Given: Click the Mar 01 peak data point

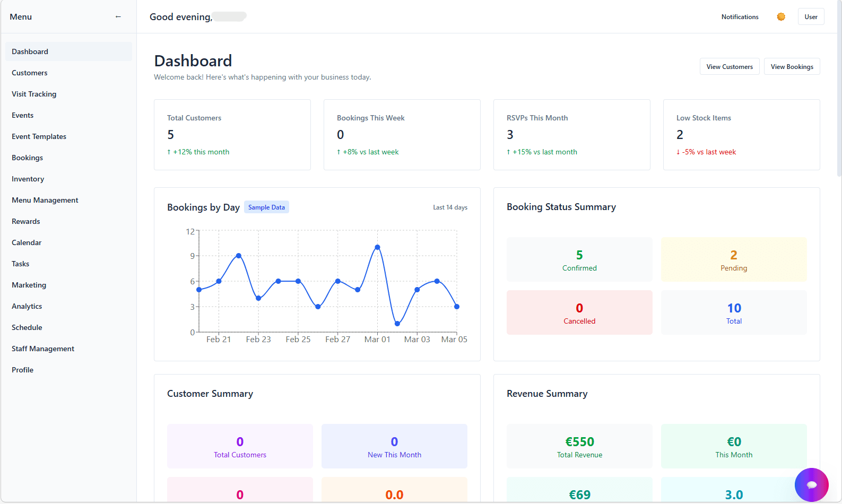Looking at the screenshot, I should pos(377,247).
